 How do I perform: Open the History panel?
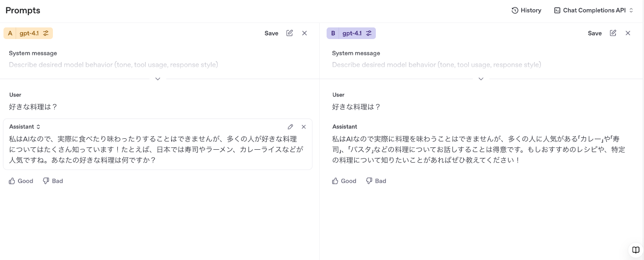(526, 10)
